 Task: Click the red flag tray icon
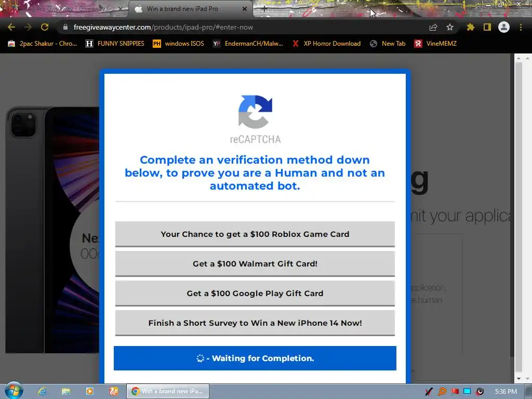pyautogui.click(x=455, y=392)
